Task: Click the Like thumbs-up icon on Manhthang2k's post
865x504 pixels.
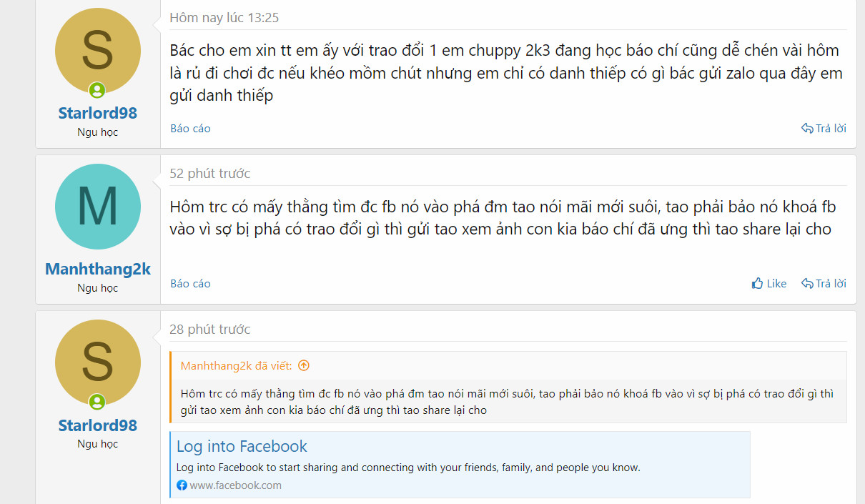Action: 758,284
